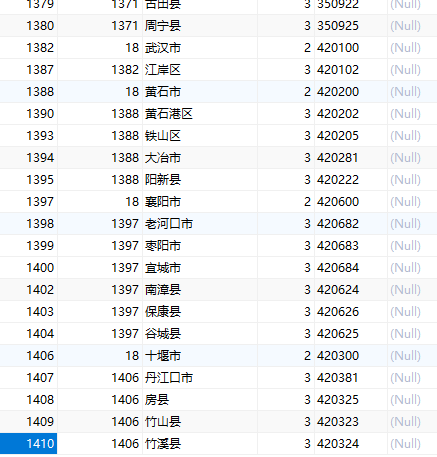The width and height of the screenshot is (437, 457).
Task: Select the code 420281 cell
Action: coord(351,158)
